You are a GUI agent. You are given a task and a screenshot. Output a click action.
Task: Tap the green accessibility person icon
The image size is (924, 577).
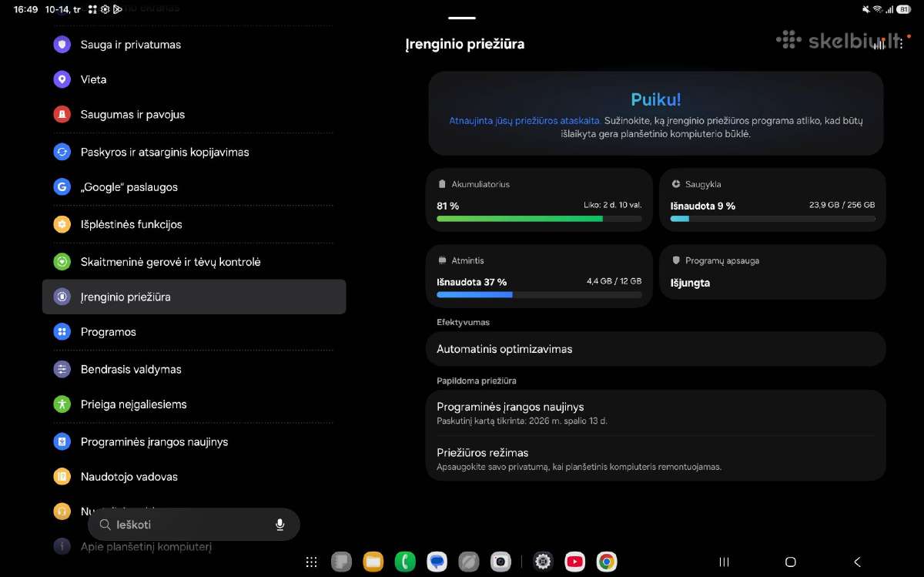click(62, 404)
